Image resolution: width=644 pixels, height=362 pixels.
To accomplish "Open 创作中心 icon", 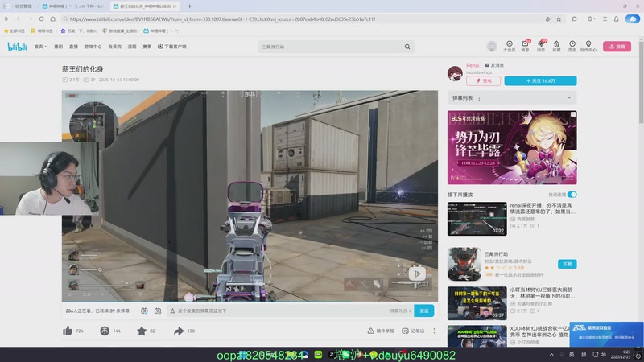I will click(x=588, y=46).
